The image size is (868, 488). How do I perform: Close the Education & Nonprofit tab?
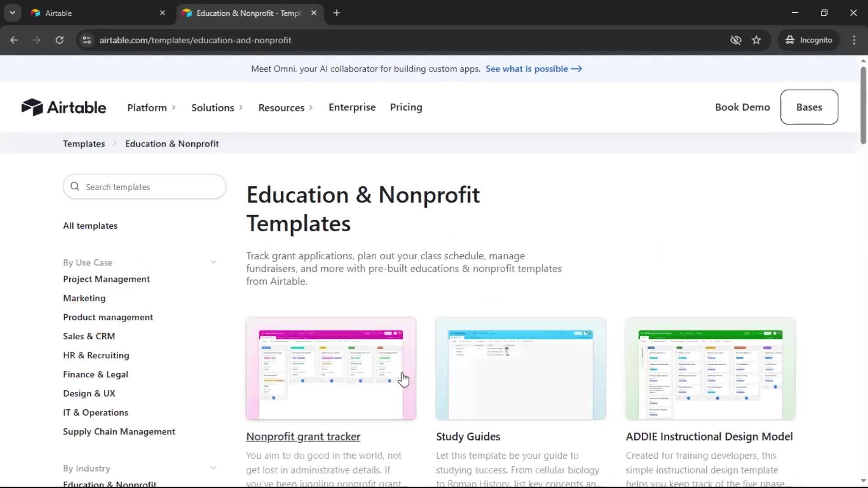pyautogui.click(x=314, y=13)
